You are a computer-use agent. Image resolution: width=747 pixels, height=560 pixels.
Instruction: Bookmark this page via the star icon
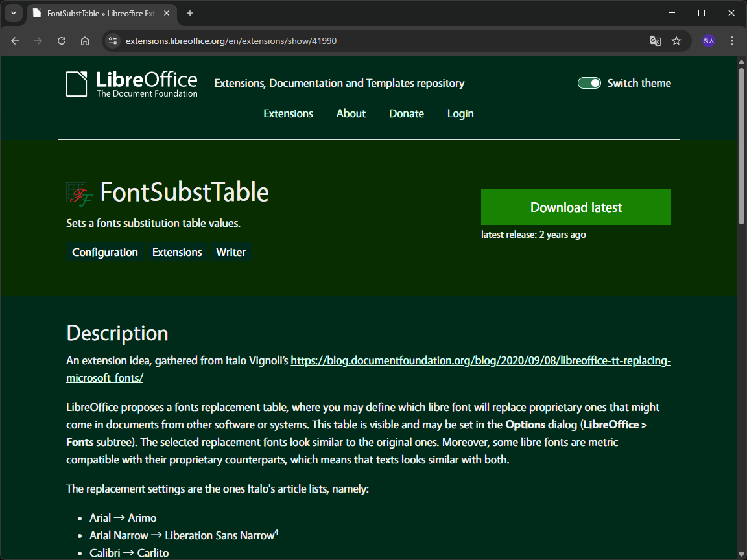677,41
